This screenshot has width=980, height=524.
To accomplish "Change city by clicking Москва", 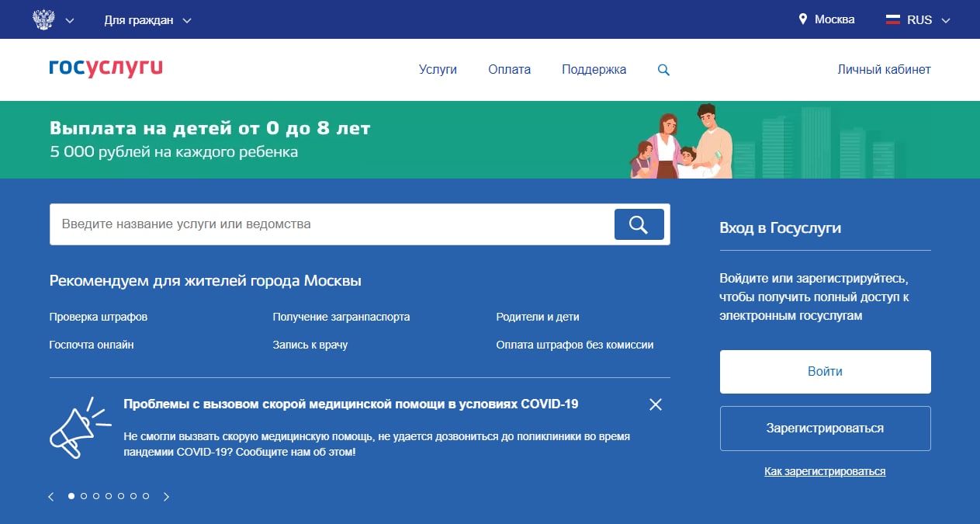I will tap(835, 19).
